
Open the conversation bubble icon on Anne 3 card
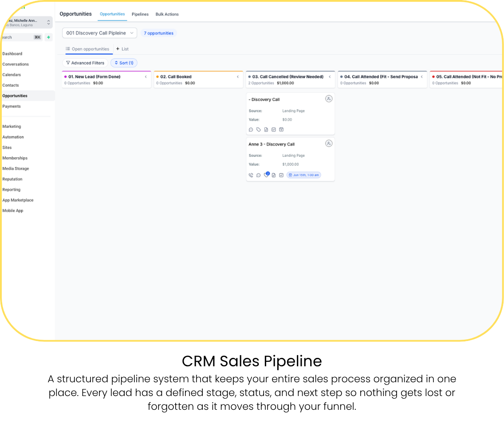[258, 175]
